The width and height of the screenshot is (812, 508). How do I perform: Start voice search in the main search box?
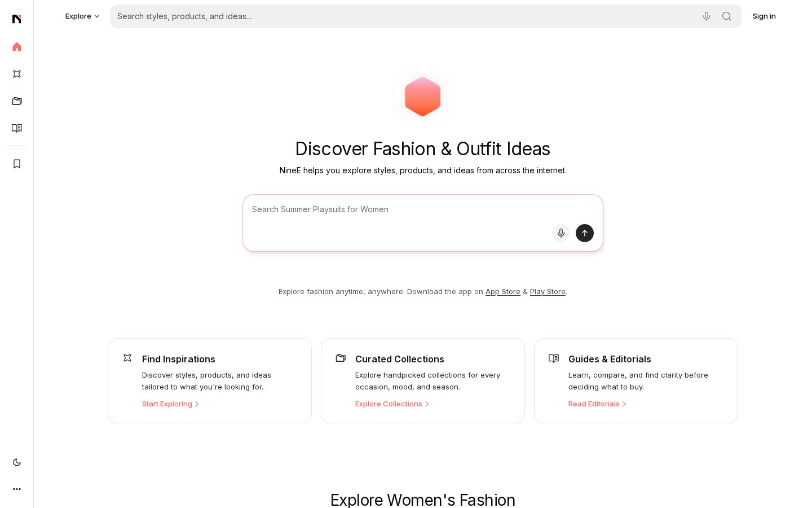(561, 233)
